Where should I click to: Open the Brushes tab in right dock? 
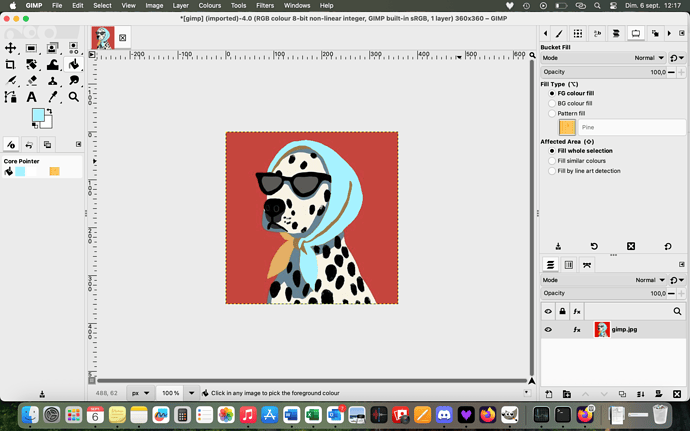pyautogui.click(x=559, y=33)
